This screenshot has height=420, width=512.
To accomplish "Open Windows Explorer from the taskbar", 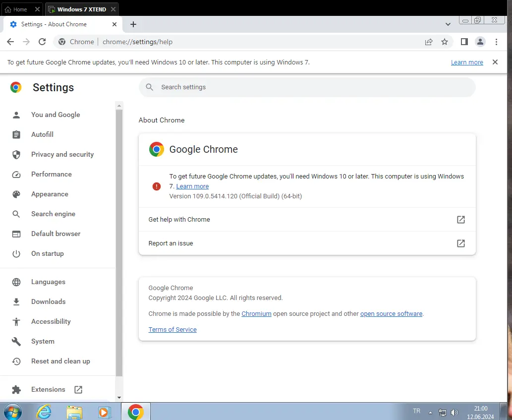I will coord(74,412).
